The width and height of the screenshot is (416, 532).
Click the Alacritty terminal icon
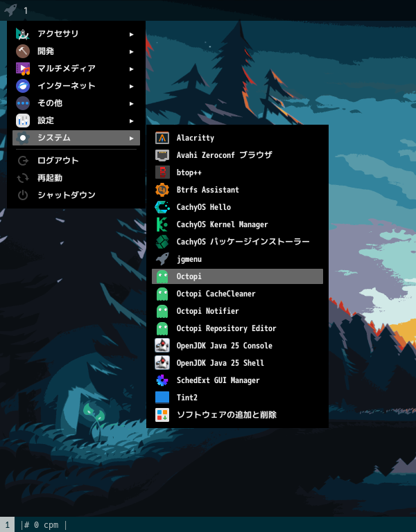click(x=162, y=138)
